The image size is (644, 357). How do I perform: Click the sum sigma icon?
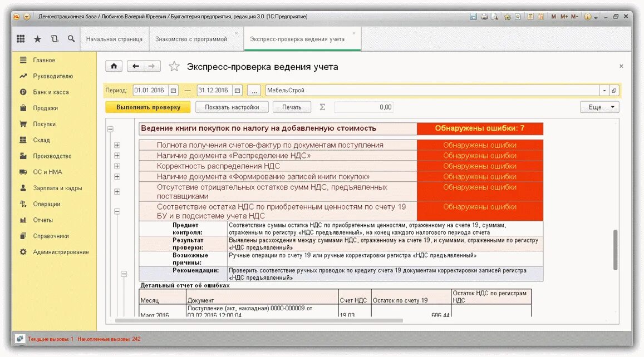point(322,107)
